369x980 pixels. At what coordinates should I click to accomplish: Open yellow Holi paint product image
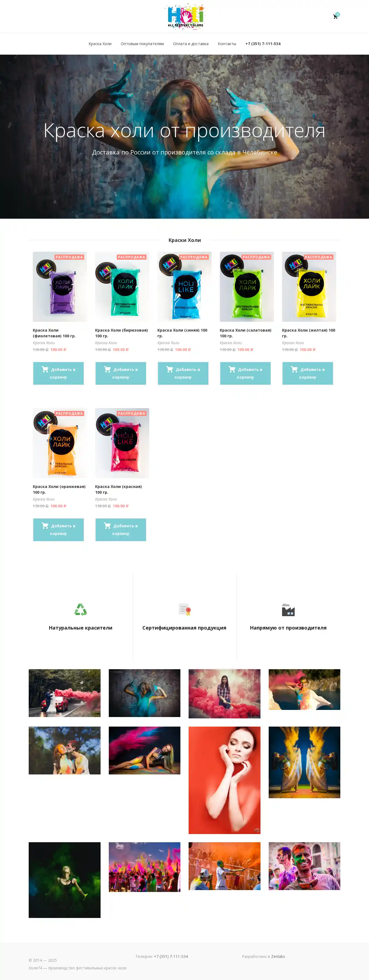click(x=309, y=286)
